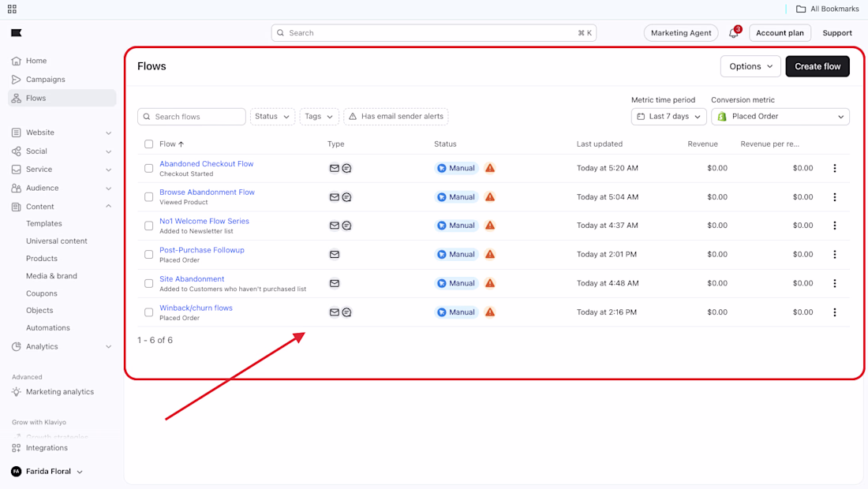Click the warning triangle for Post-Purchase Followup
The image size is (868, 489).
pos(490,254)
